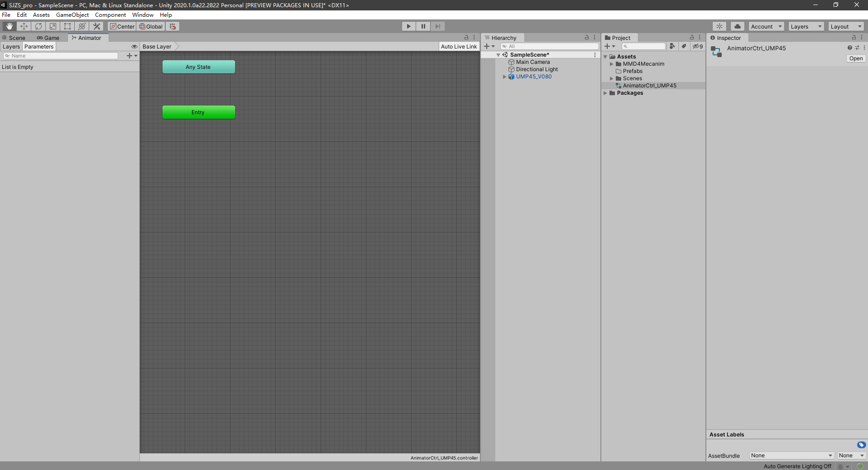Select the Rotate tool
This screenshot has width=868, height=470.
[x=38, y=26]
